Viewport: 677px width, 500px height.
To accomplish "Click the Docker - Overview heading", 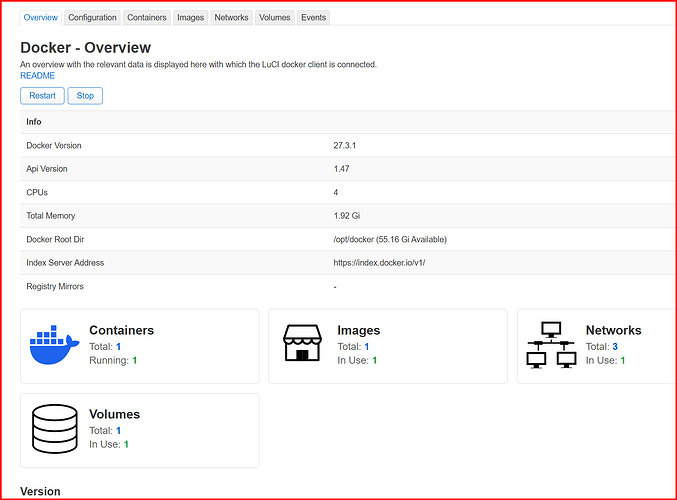I will 85,47.
